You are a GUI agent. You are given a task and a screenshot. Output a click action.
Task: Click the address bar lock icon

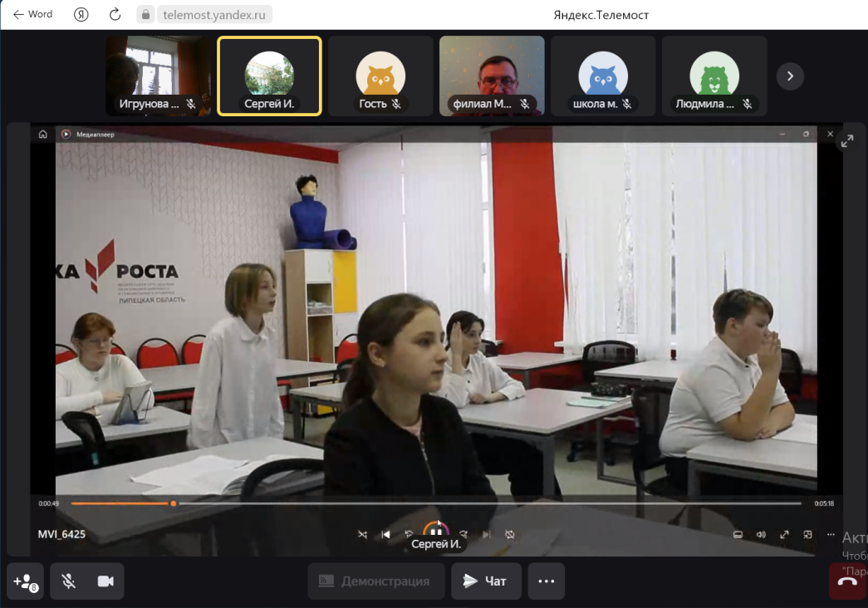(x=145, y=14)
